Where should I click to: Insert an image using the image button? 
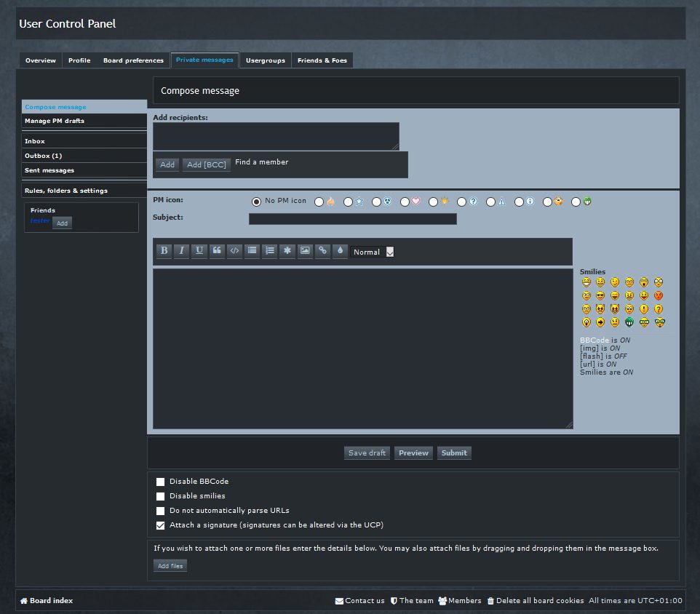tap(305, 251)
